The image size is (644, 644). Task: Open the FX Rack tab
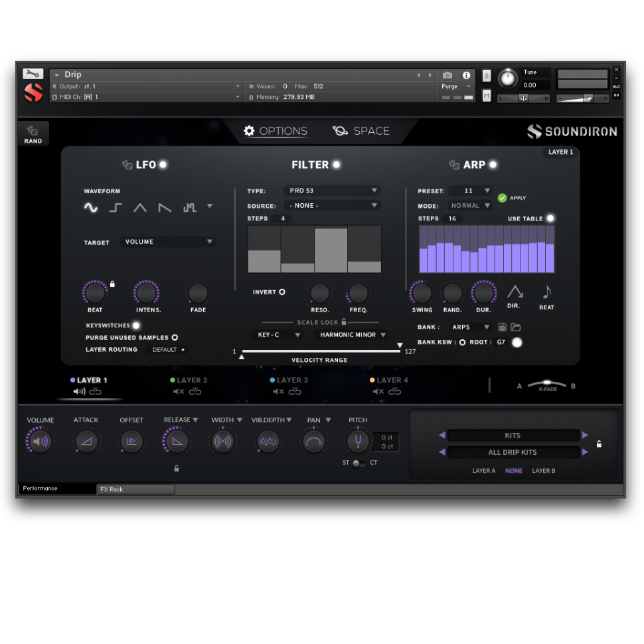[x=136, y=489]
